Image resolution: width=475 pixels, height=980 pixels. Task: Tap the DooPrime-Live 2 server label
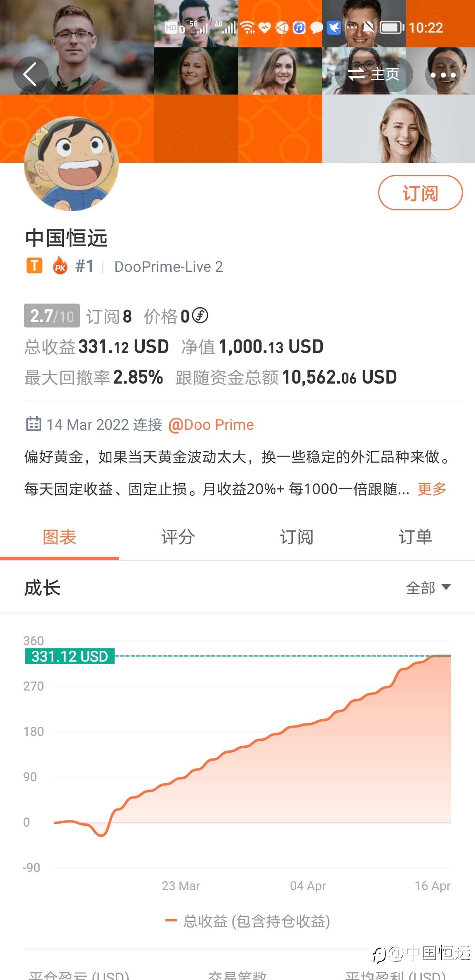(169, 267)
